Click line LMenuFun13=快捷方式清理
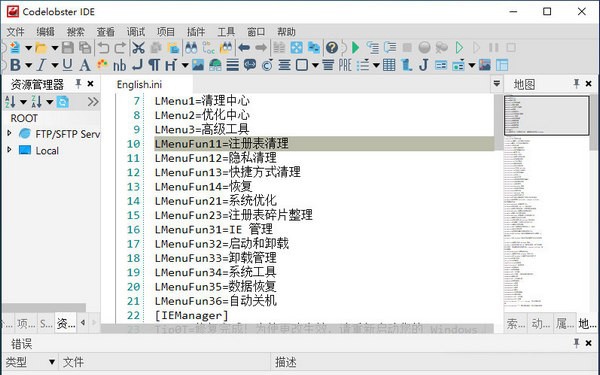600x375 pixels. pos(228,172)
